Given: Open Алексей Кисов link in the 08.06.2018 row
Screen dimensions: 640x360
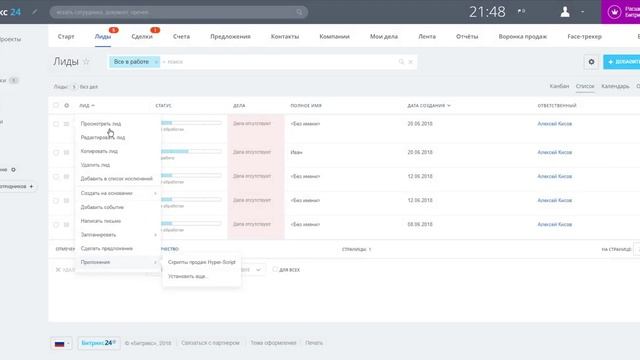Looking at the screenshot, I should pyautogui.click(x=554, y=224).
